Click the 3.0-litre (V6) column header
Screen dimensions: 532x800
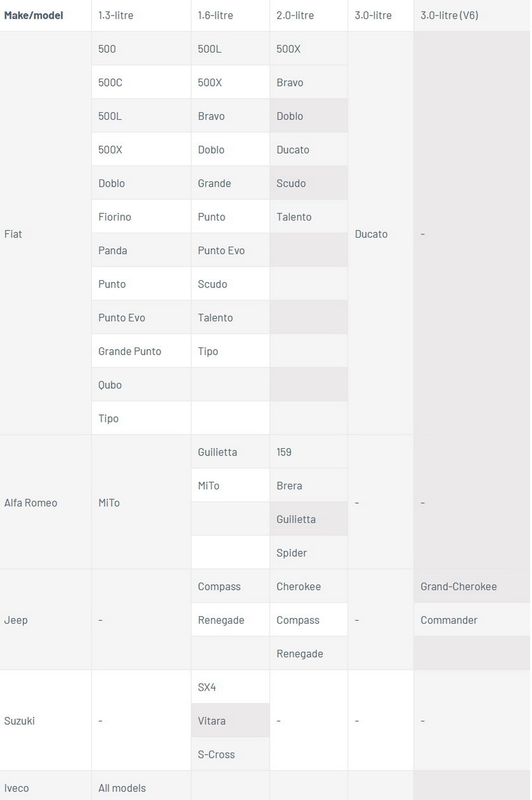449,16
